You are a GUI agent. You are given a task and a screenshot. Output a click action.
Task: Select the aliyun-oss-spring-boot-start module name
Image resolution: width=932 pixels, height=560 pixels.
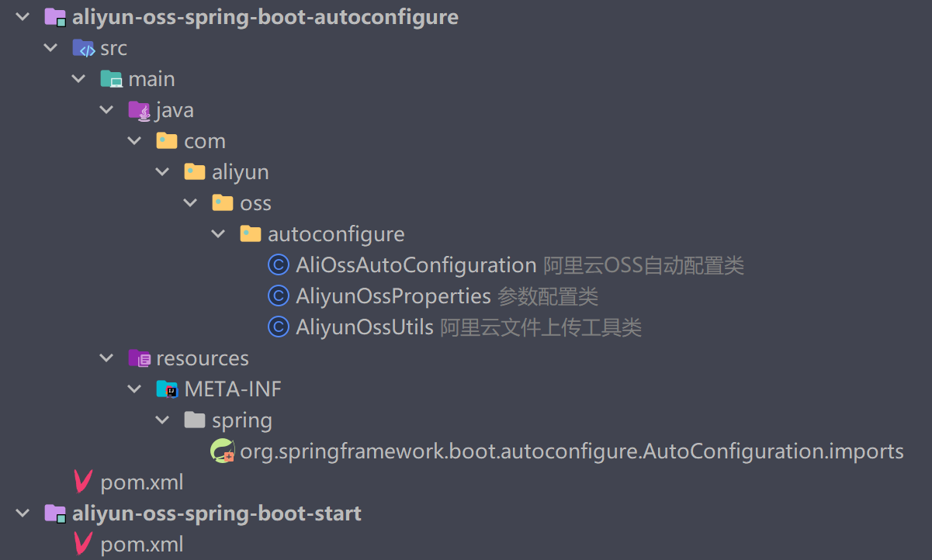click(x=217, y=513)
